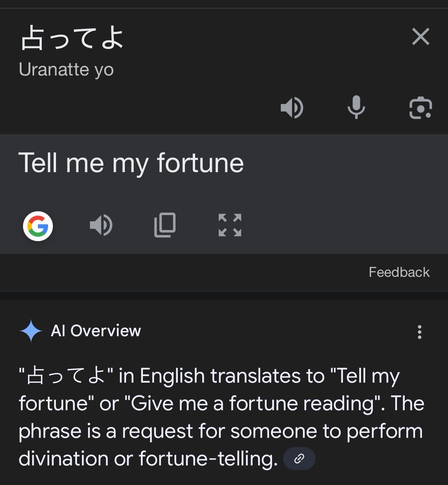Clear the Japanese source text with X
This screenshot has height=485, width=448.
[x=421, y=37]
